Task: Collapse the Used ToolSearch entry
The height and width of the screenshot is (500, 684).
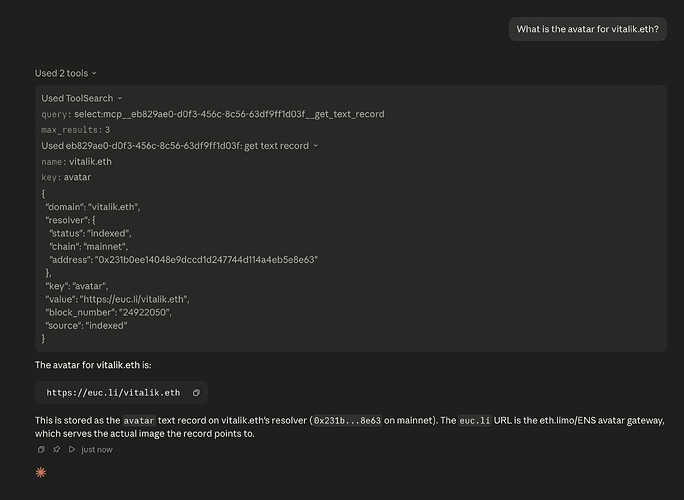Action: click(82, 98)
